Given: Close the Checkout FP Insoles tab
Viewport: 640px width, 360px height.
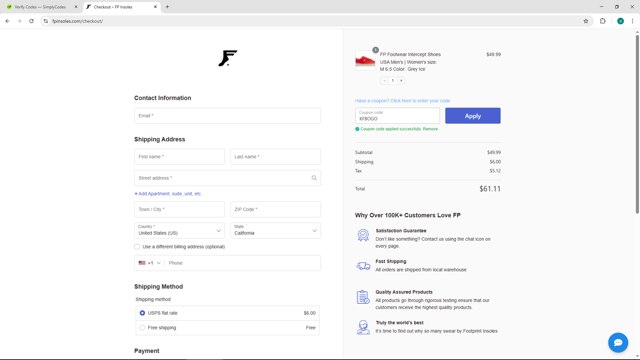Looking at the screenshot, I should coord(155,7).
